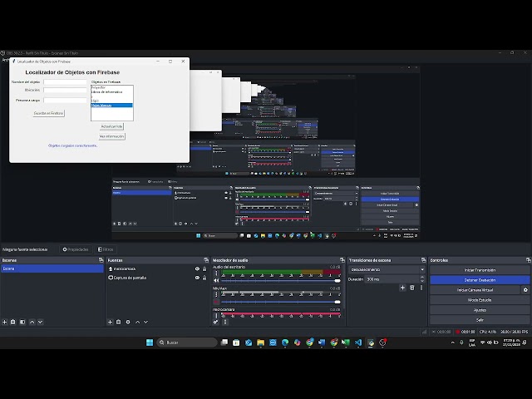The height and width of the screenshot is (399, 532).
Task: Click the taskbar Buscar search box
Action: [187, 342]
